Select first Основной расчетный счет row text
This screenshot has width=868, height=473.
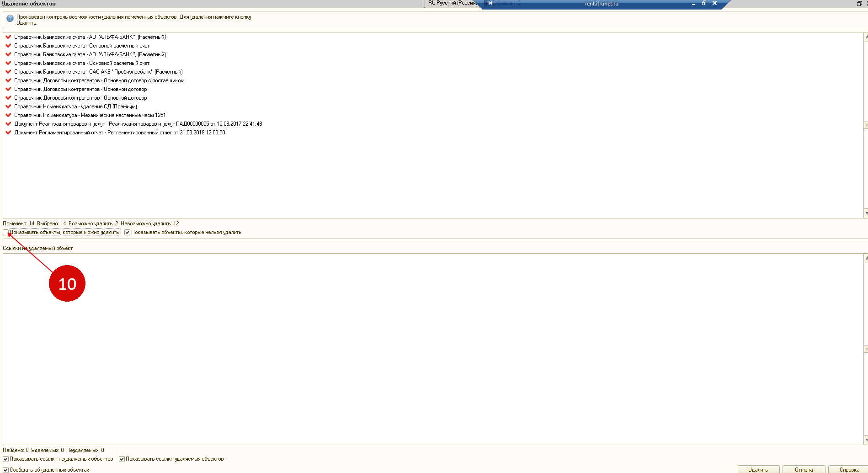click(x=82, y=46)
